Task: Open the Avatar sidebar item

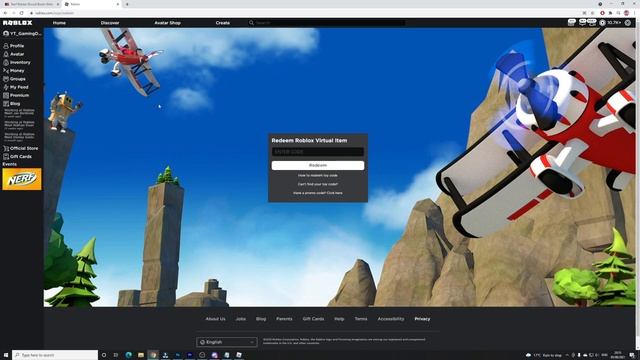Action: [14, 54]
